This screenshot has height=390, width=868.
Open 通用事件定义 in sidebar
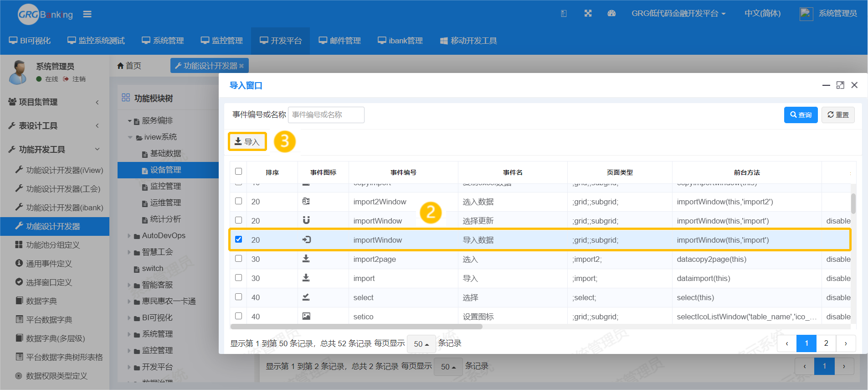[44, 264]
